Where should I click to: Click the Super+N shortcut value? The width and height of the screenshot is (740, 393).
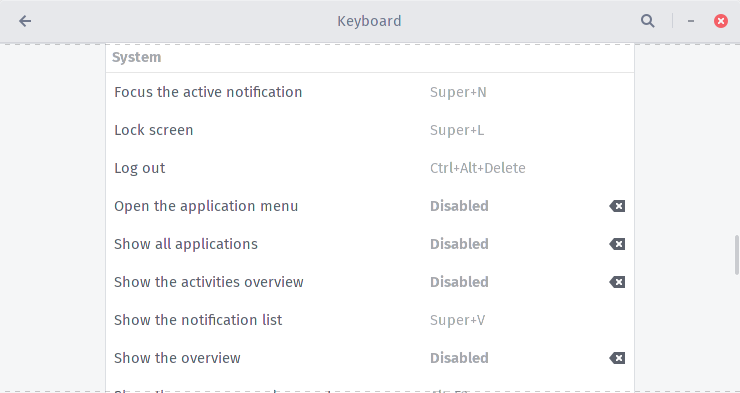pyautogui.click(x=458, y=92)
